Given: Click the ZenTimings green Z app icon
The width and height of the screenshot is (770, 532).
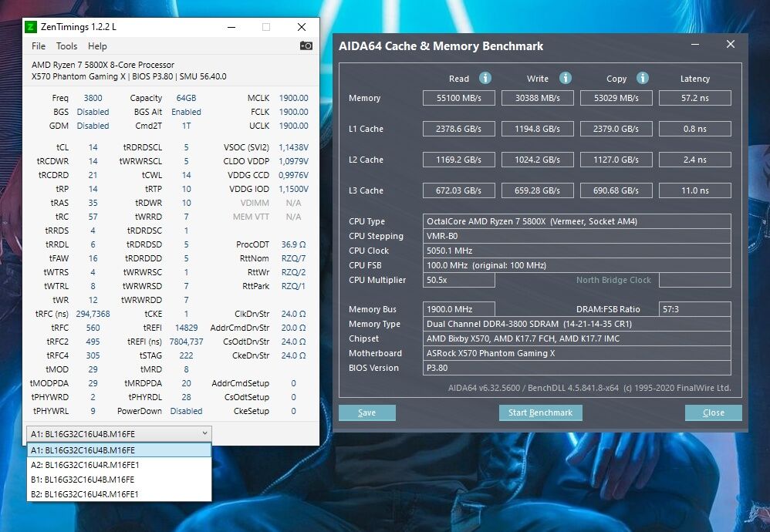Looking at the screenshot, I should [x=31, y=27].
